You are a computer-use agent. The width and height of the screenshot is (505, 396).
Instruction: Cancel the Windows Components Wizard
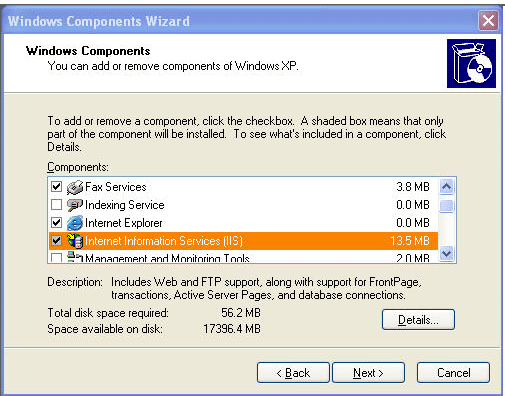pyautogui.click(x=453, y=373)
